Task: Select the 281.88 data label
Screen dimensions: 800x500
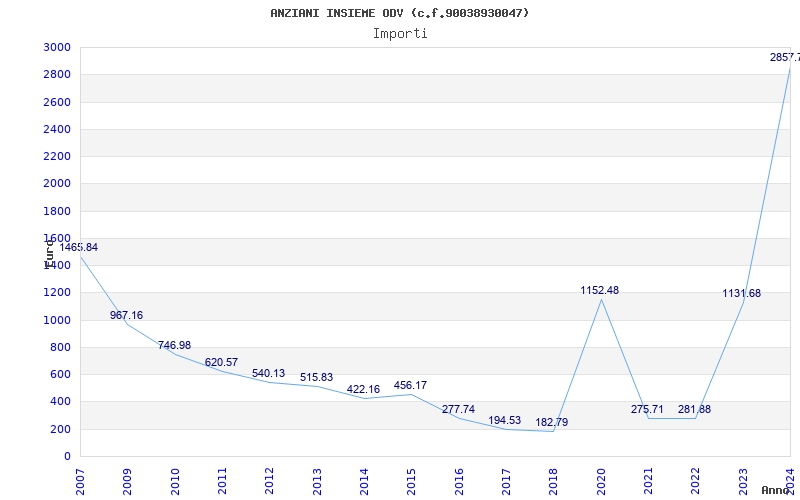Action: (694, 410)
